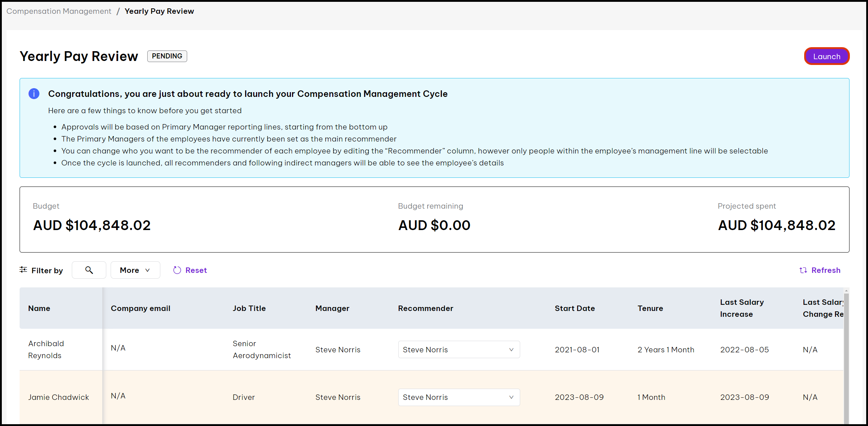
Task: Click the Recommender column header
Action: tap(425, 308)
